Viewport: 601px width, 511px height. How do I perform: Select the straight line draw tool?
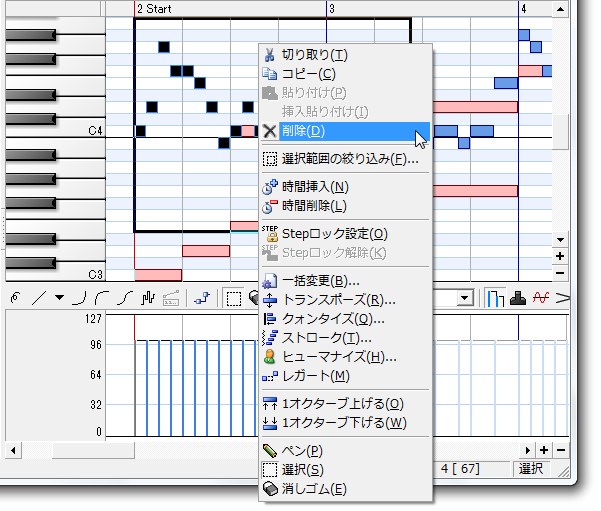tap(39, 298)
